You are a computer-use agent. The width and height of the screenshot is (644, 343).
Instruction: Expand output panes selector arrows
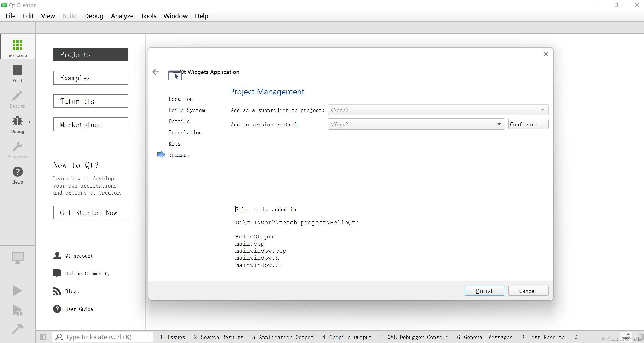point(576,337)
